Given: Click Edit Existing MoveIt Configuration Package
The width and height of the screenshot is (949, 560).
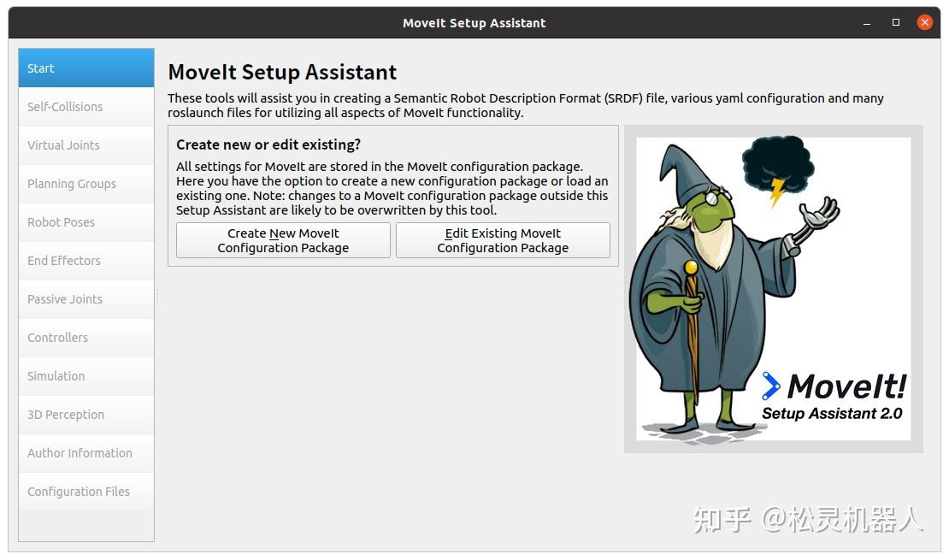Looking at the screenshot, I should pyautogui.click(x=503, y=240).
